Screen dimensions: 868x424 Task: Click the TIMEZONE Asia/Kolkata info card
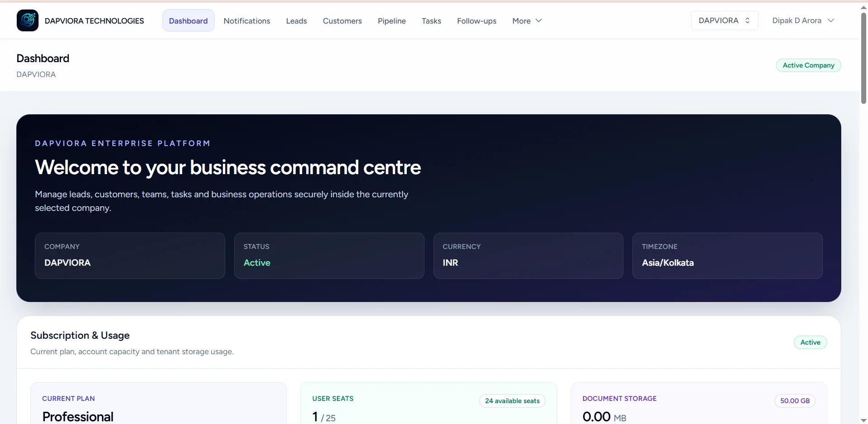click(x=727, y=256)
